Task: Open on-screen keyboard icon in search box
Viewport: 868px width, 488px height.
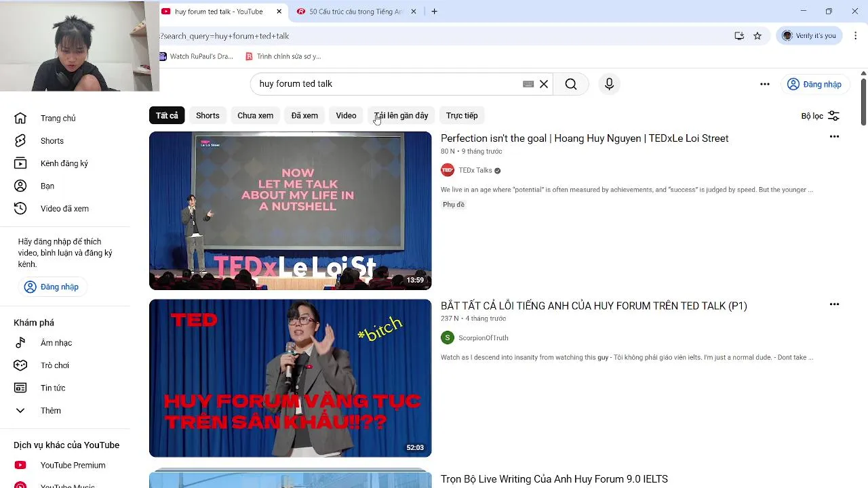Action: pos(528,84)
